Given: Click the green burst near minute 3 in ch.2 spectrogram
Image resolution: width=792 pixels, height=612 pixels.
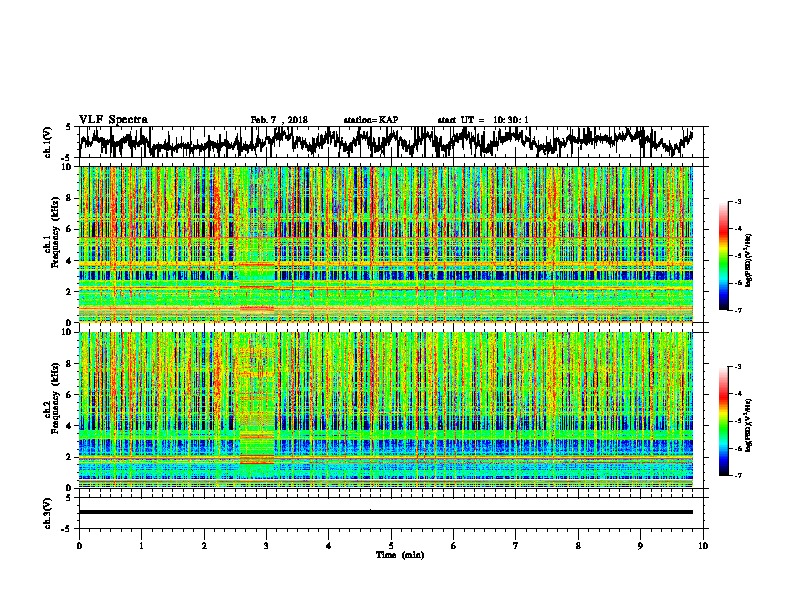Looking at the screenshot, I should [257, 410].
